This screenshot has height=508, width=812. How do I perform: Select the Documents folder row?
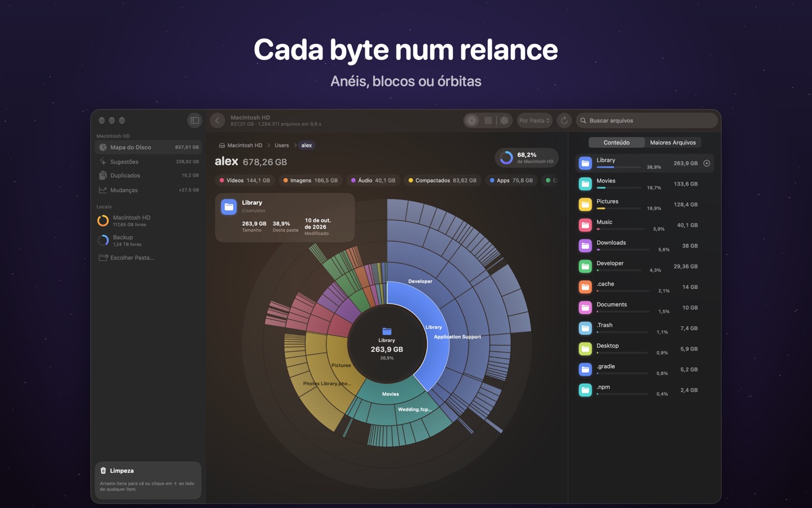click(x=645, y=308)
